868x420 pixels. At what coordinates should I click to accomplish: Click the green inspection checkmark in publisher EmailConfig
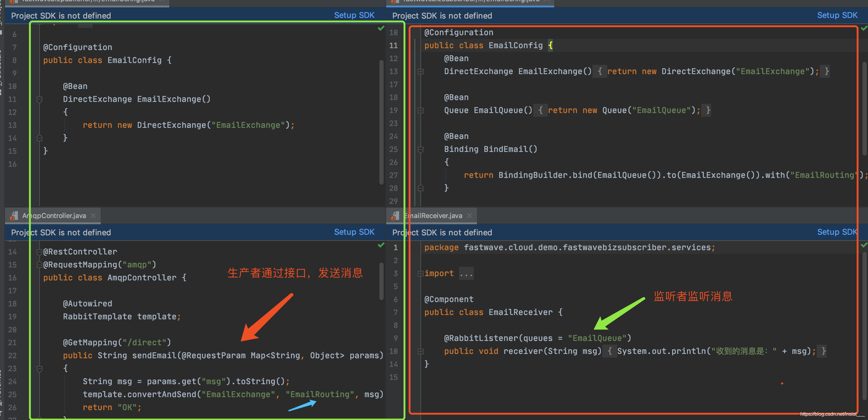pos(381,28)
